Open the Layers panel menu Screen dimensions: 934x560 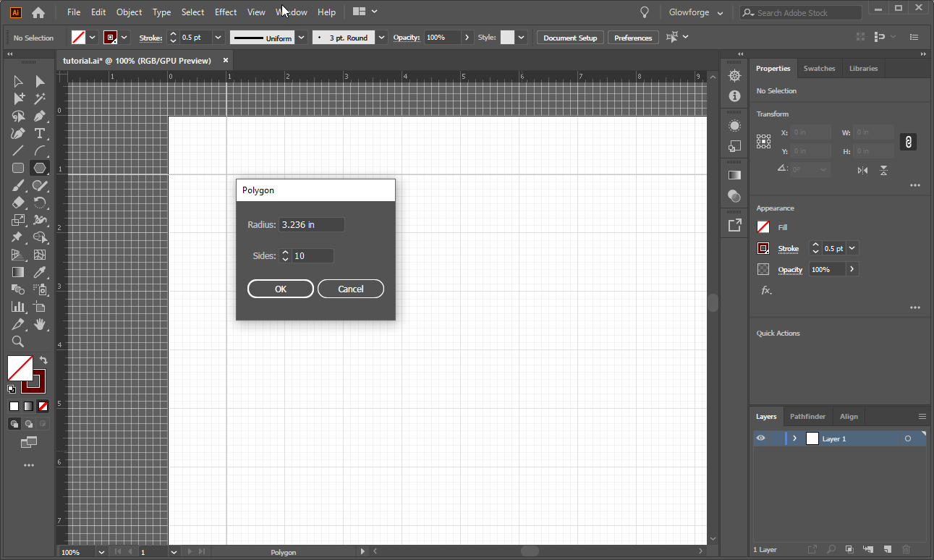[x=922, y=416]
